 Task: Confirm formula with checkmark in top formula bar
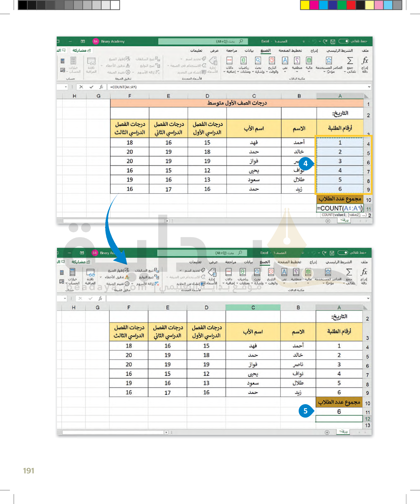coord(91,87)
